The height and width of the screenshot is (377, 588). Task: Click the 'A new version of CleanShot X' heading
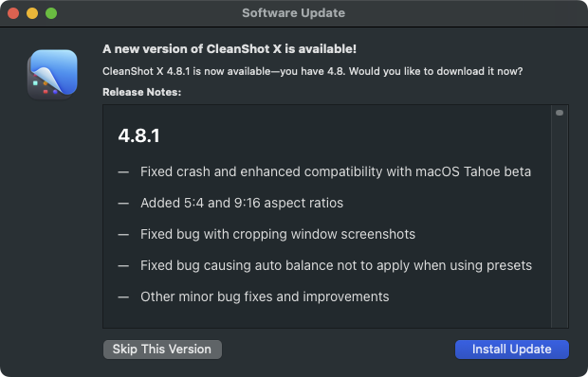pos(230,49)
